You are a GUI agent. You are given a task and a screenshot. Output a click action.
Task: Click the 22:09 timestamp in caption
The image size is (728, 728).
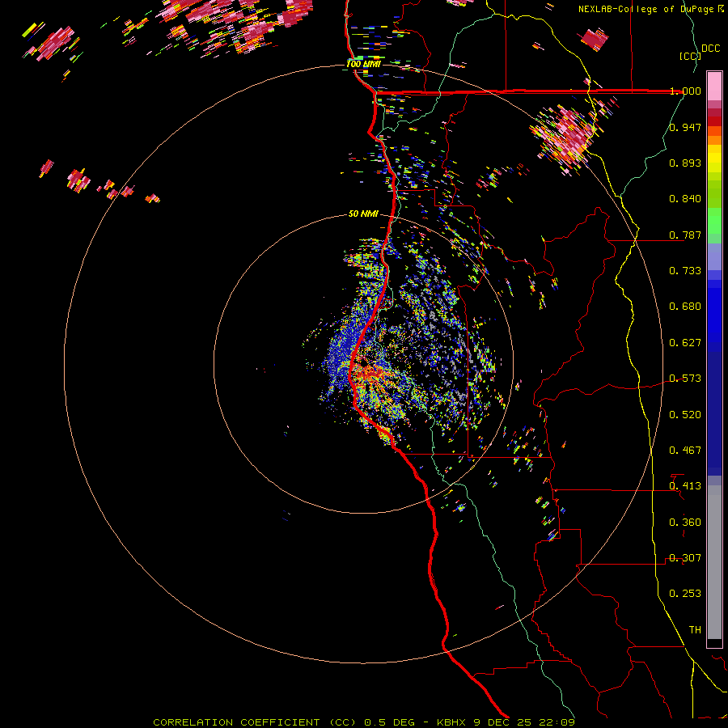[x=557, y=722]
